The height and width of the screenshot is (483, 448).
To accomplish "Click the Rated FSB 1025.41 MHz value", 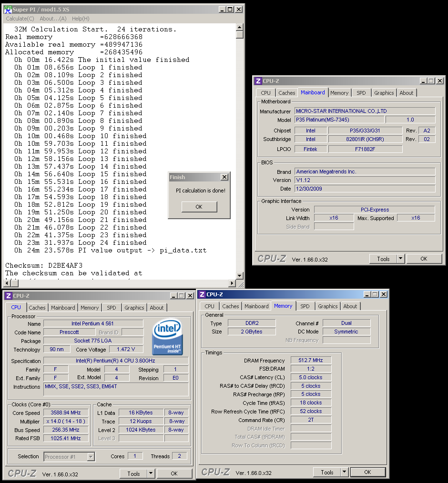I will coord(66,438).
